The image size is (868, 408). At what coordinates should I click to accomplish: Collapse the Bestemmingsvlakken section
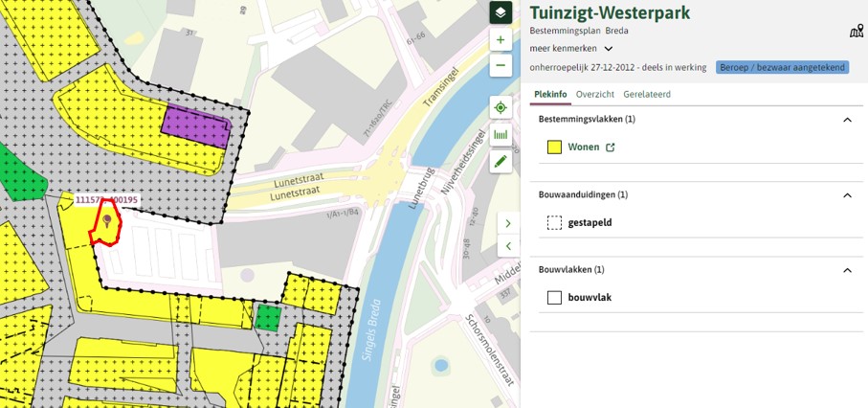point(847,120)
